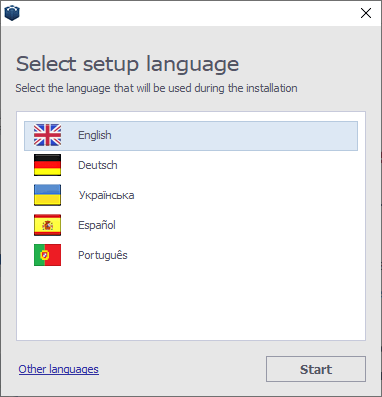This screenshot has height=397, width=382.
Task: Close the setup language dialog
Action: point(366,13)
